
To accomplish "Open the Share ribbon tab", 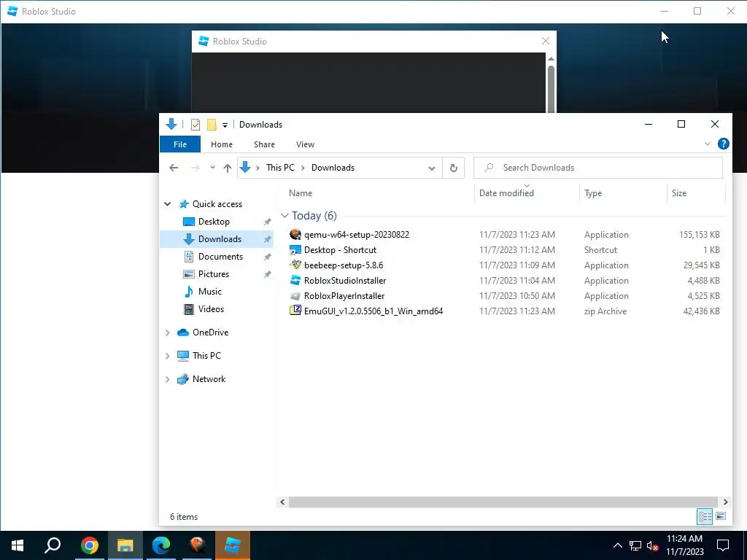I will point(264,144).
